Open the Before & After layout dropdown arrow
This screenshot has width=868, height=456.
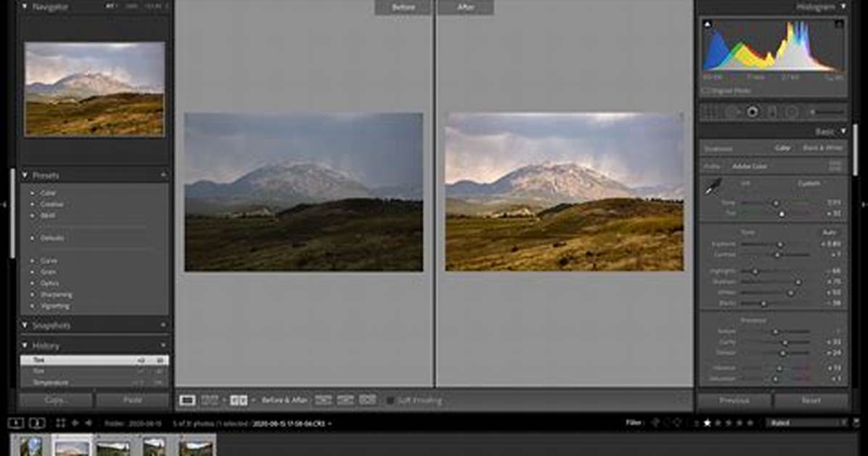[253, 400]
